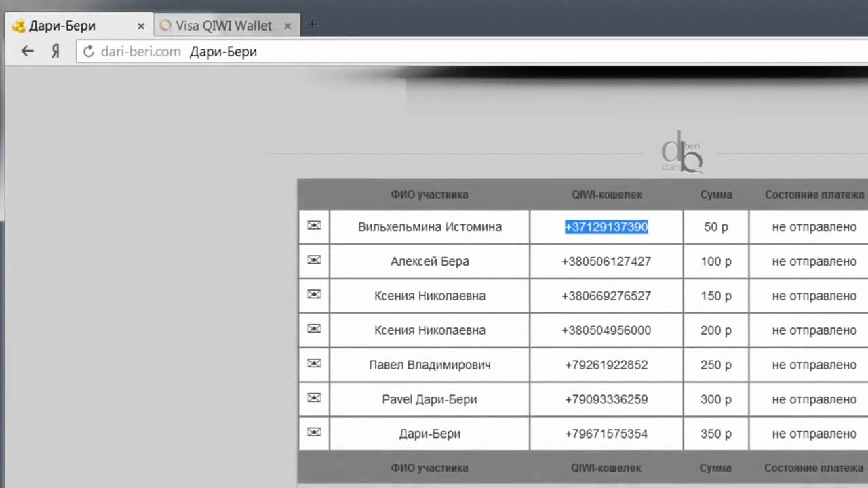Click the 50 р amount cell

716,227
